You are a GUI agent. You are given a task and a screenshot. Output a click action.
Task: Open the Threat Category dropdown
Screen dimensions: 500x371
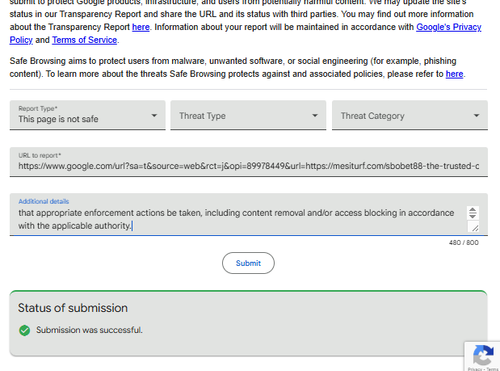tap(410, 115)
